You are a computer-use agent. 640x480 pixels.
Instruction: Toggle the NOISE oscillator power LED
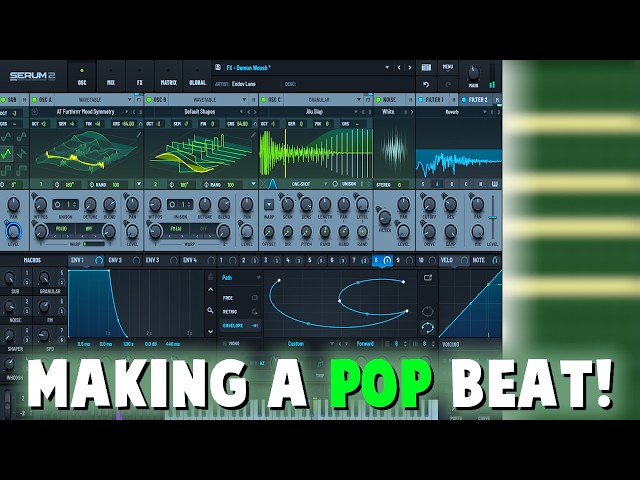click(x=378, y=100)
